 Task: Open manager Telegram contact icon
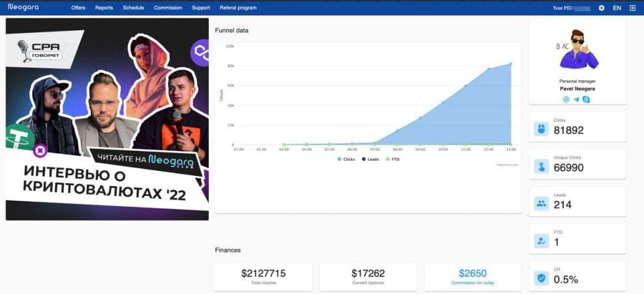576,99
